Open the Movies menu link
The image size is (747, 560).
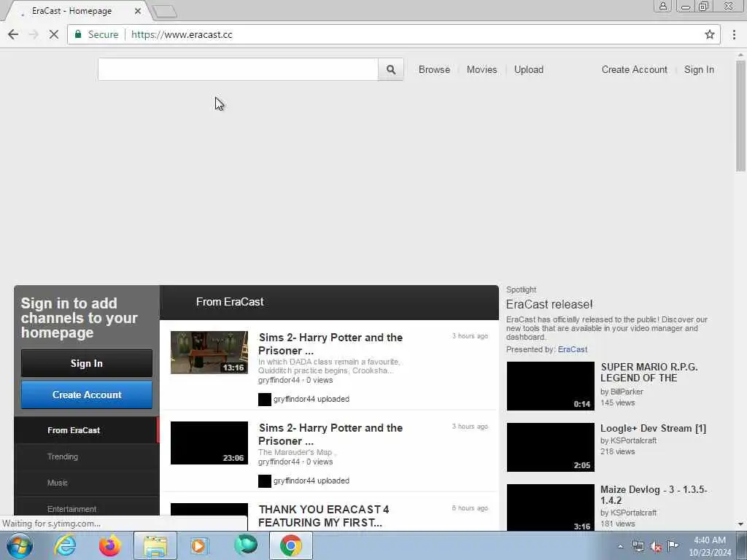pyautogui.click(x=481, y=69)
